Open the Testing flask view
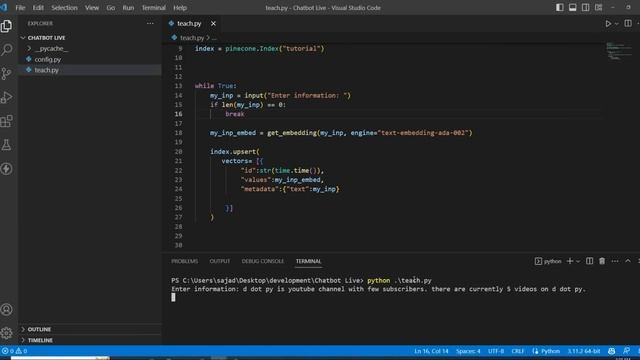Image resolution: width=640 pixels, height=360 pixels. 7,145
